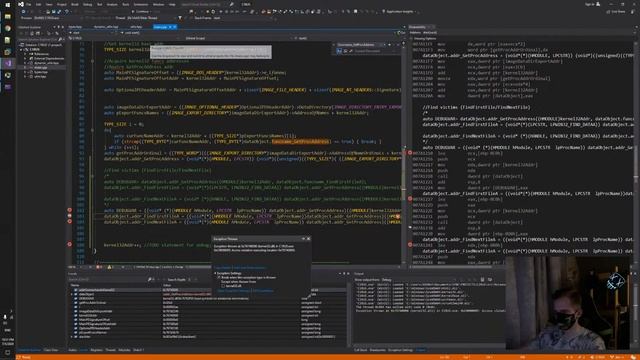Click the Visual Studio taskbar icon
Viewport: 640px width, 360px height.
[x=7, y=63]
